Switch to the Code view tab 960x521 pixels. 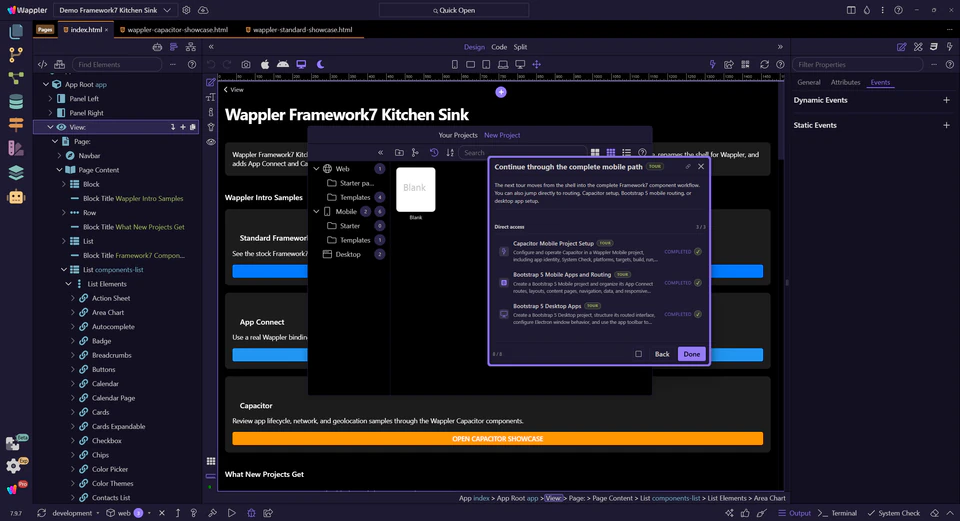coord(499,47)
